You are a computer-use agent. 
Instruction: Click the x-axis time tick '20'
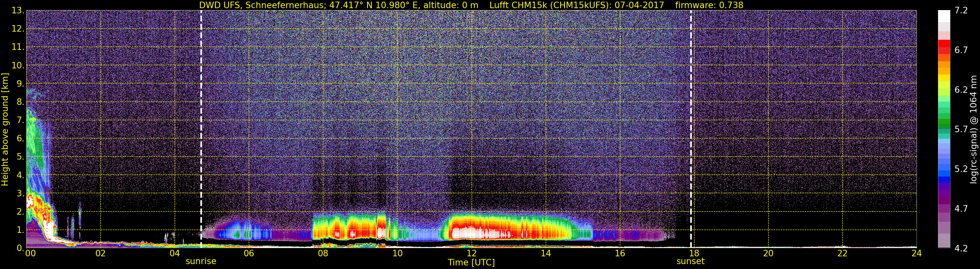click(x=768, y=254)
